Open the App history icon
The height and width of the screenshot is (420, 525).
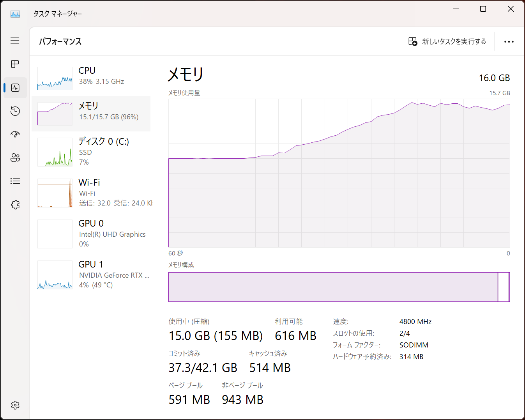tap(15, 111)
